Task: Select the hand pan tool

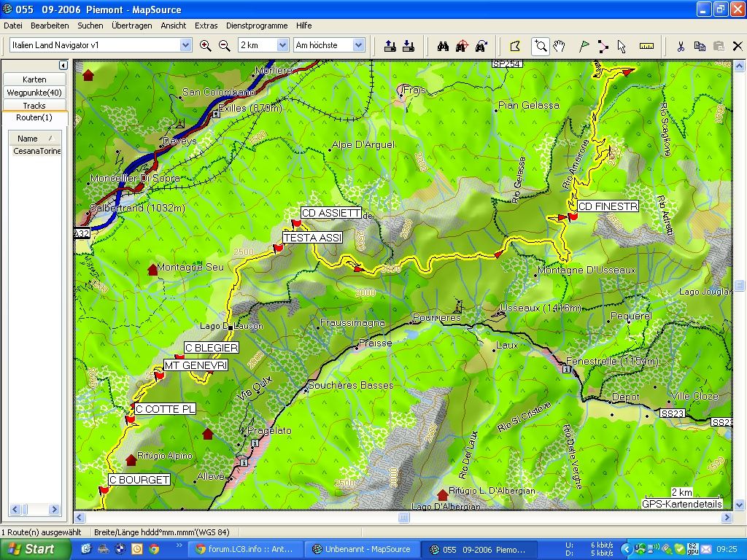Action: 559,45
